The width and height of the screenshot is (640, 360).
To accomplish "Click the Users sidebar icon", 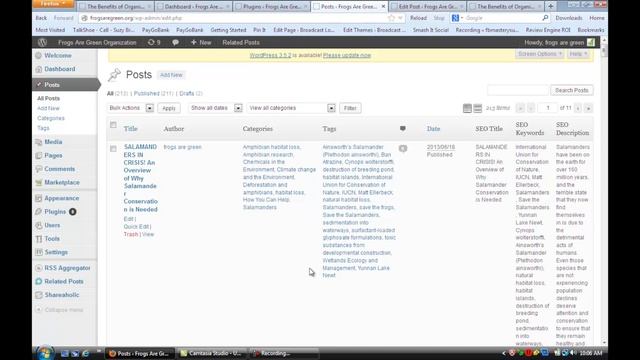I will [x=39, y=225].
